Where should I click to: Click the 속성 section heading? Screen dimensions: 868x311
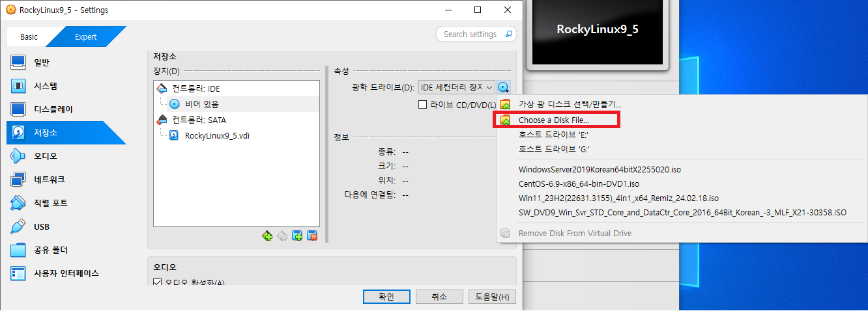(x=341, y=71)
